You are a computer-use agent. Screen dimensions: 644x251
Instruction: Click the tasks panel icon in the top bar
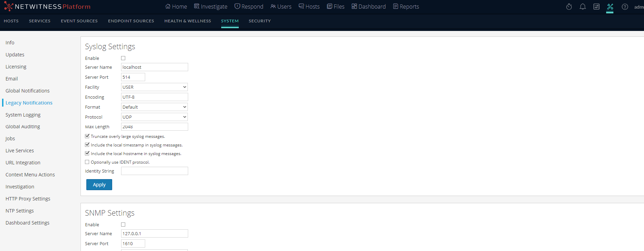(596, 7)
